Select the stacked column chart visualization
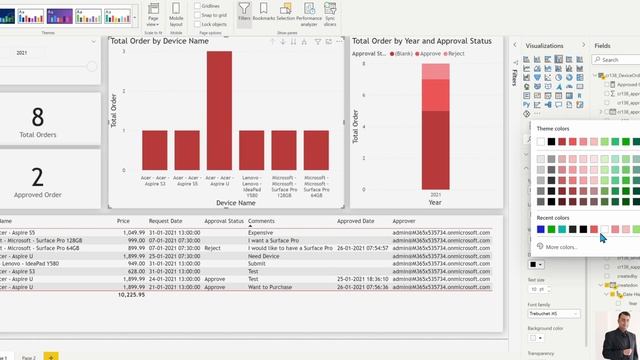640x360 pixels. 537,60
